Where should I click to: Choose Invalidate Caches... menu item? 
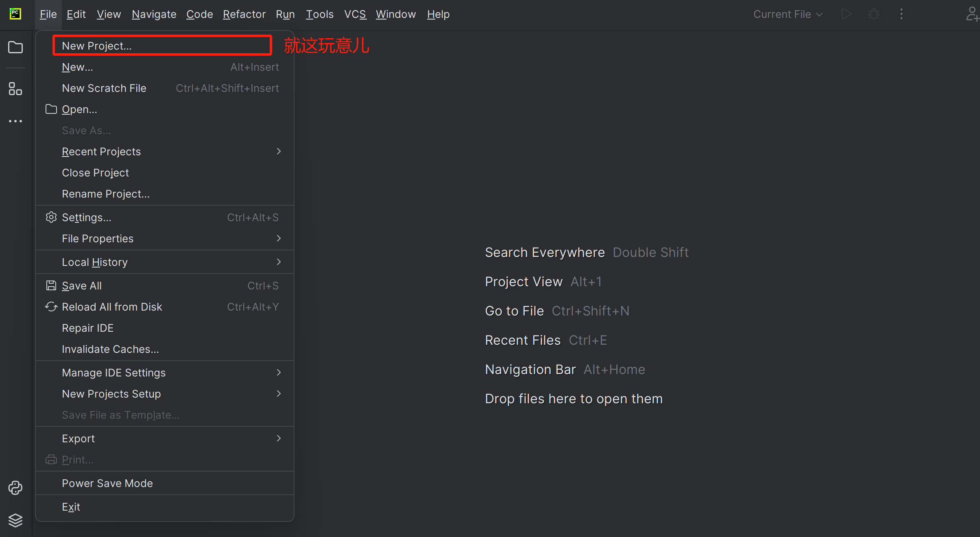[165, 349]
